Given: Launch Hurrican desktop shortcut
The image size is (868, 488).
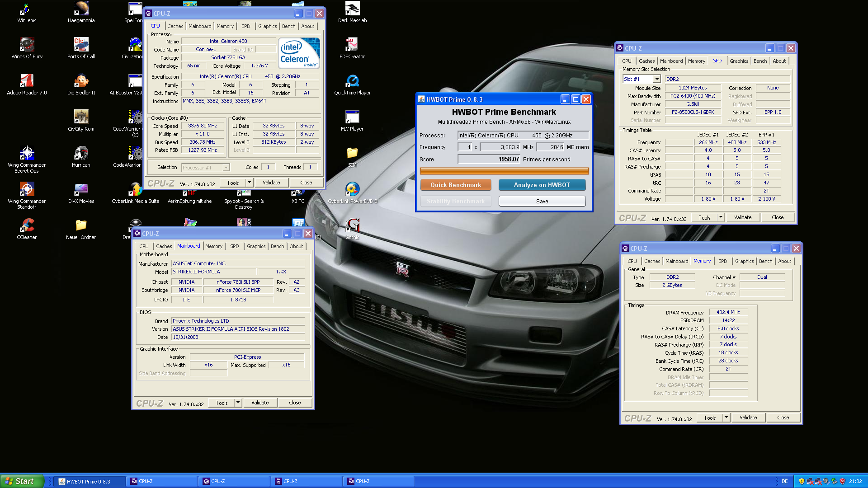Looking at the screenshot, I should (81, 157).
